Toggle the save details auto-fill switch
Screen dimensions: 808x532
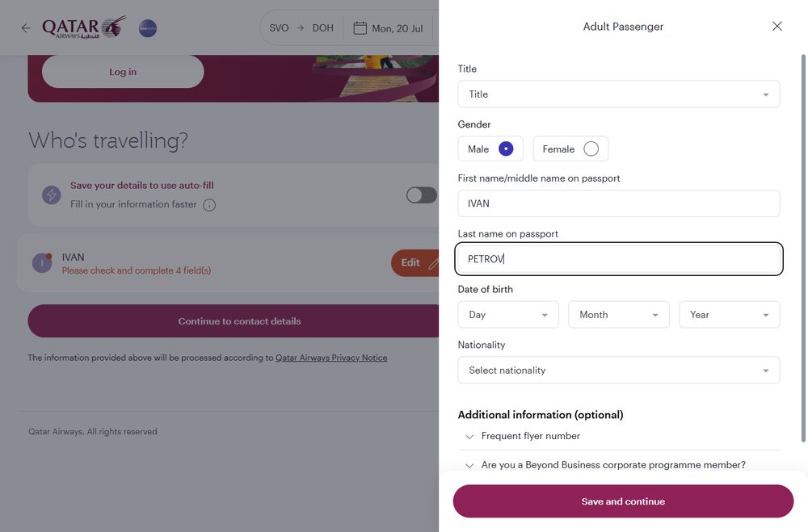click(x=422, y=195)
